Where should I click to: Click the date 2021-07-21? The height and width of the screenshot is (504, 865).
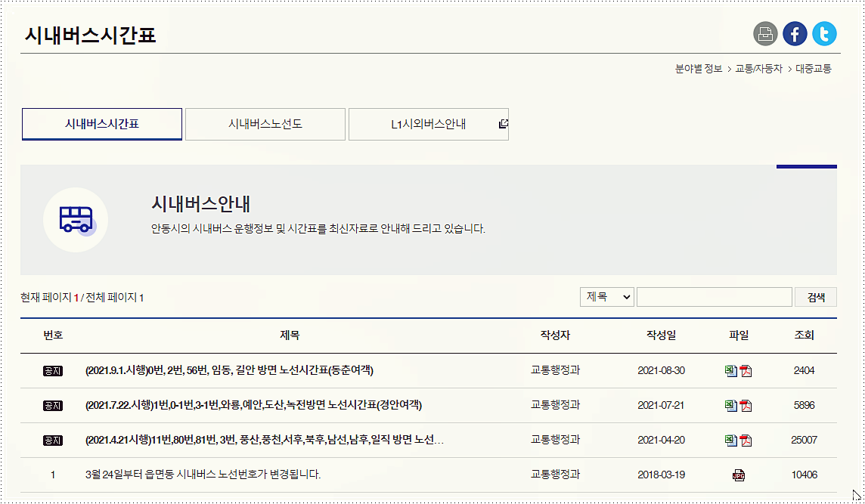coord(661,405)
